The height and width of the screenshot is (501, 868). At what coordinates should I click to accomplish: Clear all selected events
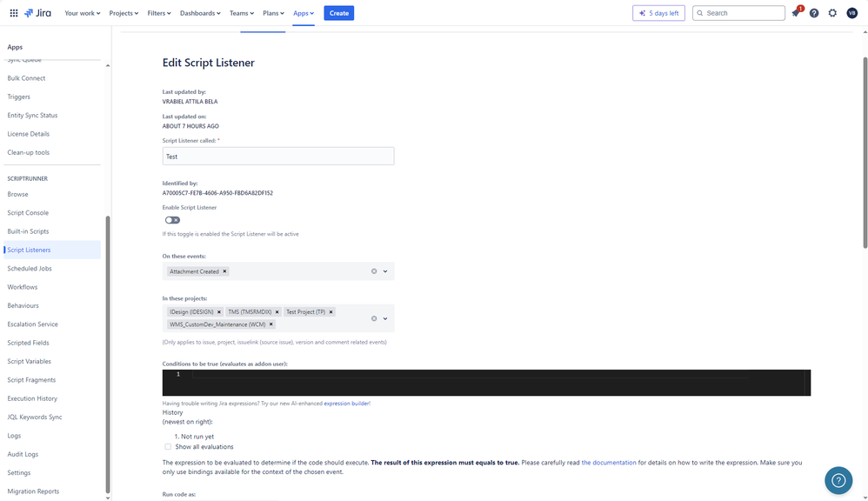click(x=374, y=271)
